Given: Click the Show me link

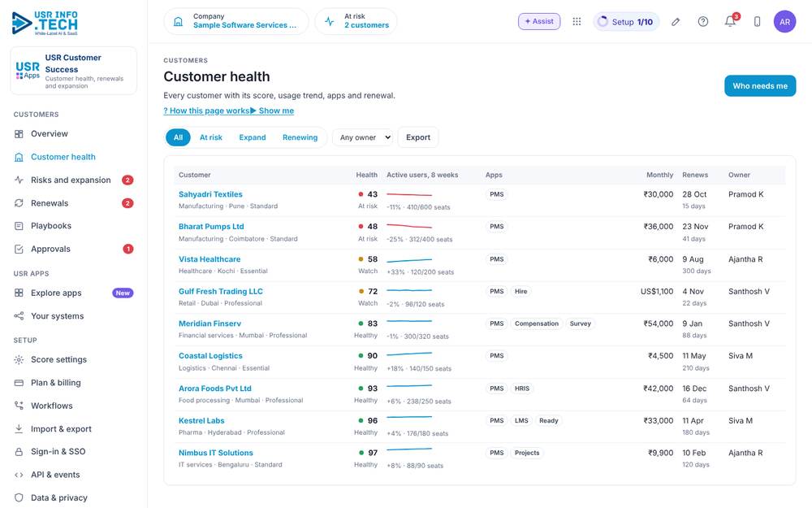Looking at the screenshot, I should click(272, 111).
